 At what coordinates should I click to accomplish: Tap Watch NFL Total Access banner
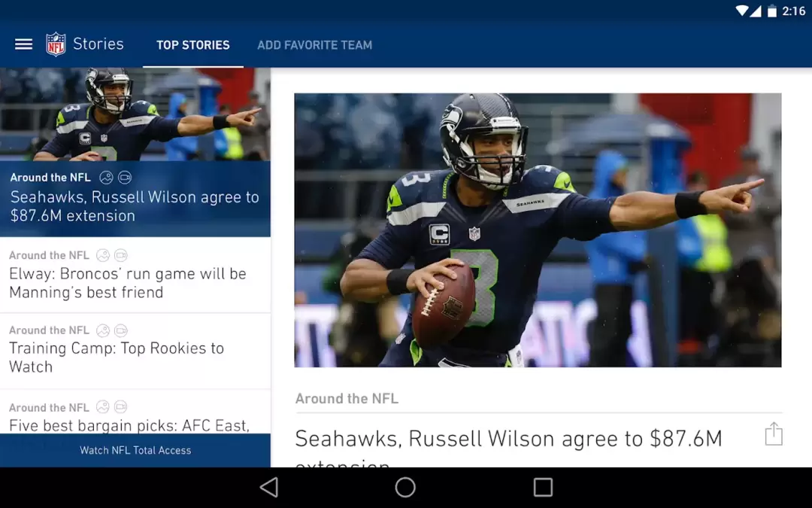(135, 451)
